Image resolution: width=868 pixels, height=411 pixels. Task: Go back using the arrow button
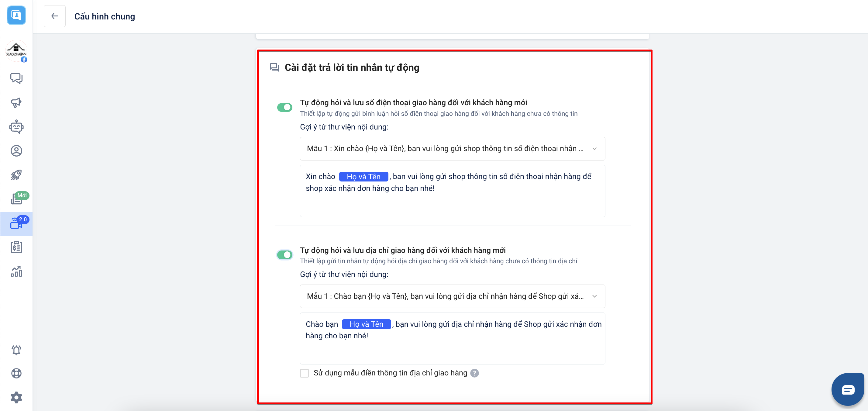point(55,16)
